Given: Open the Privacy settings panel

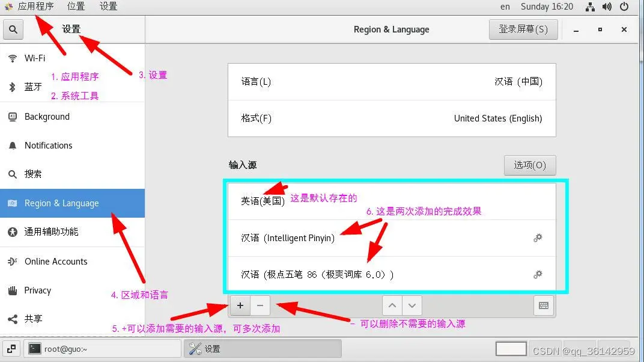Looking at the screenshot, I should [72, 290].
